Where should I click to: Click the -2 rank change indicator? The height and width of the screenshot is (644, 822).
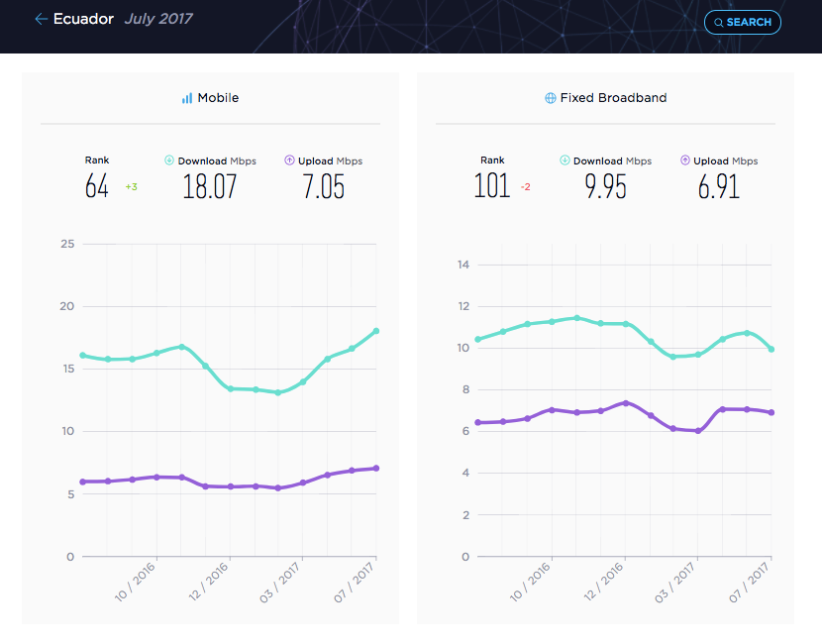tap(525, 186)
